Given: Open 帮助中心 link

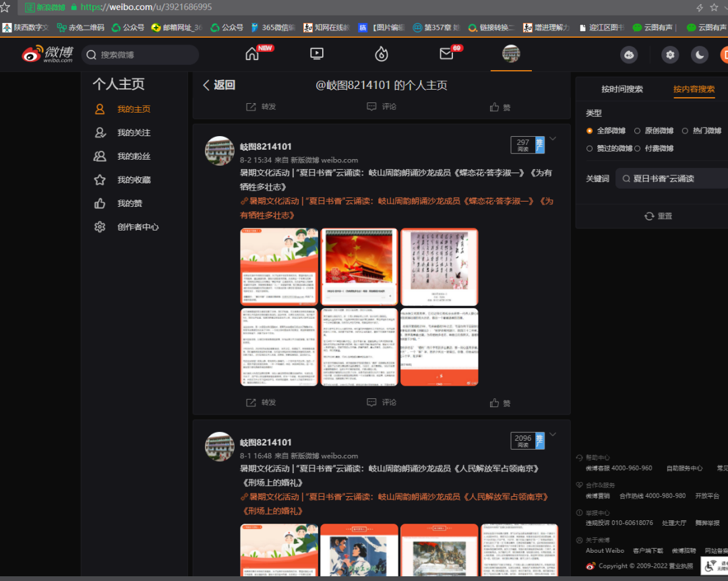Looking at the screenshot, I should (x=597, y=458).
